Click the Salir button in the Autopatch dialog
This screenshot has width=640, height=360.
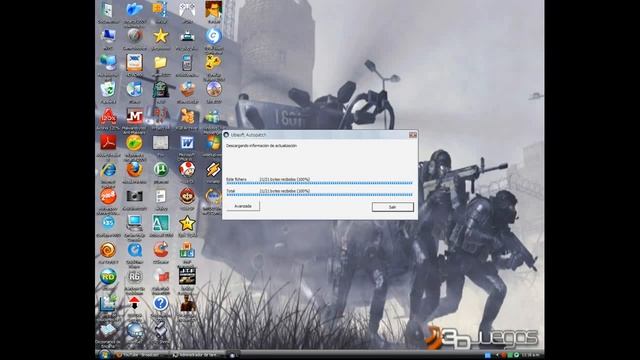point(392,207)
